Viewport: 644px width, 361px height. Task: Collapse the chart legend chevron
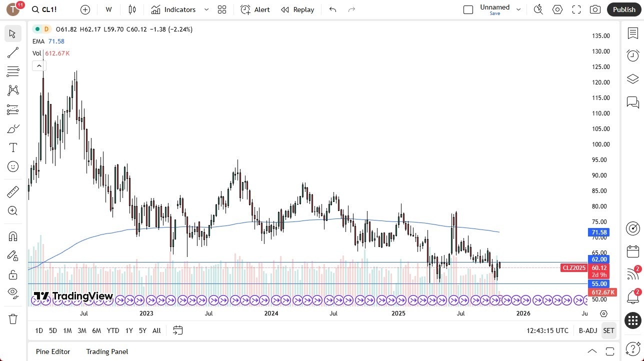[x=38, y=65]
